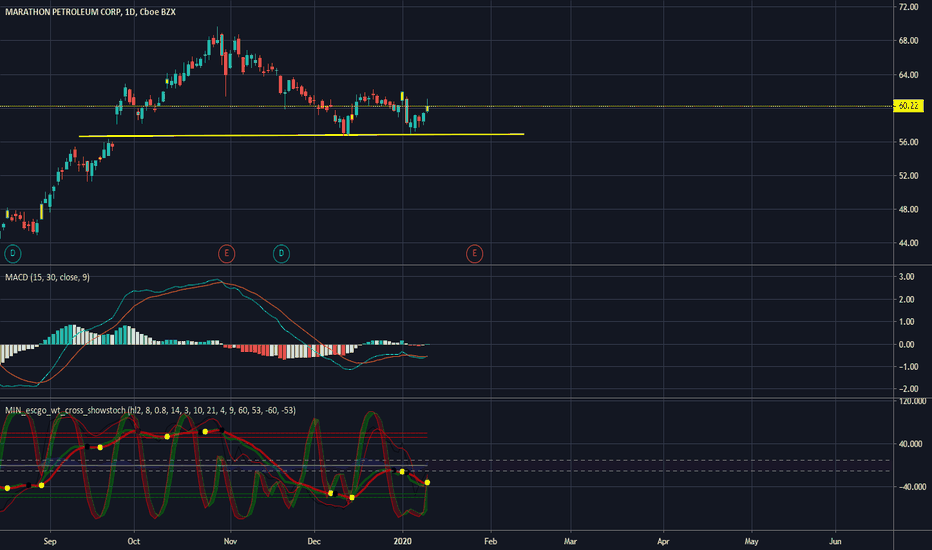The height and width of the screenshot is (550, 932).
Task: Click the earnings E marker near Nov
Action: (226, 254)
